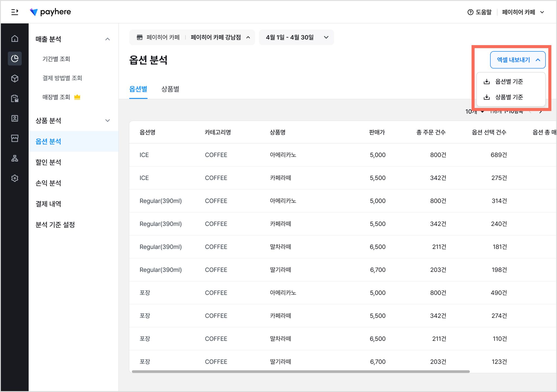Click the 314건 cell in the Regular(390ml) 아메리카노 row
Viewport: 557px width, 392px height.
[499, 201]
